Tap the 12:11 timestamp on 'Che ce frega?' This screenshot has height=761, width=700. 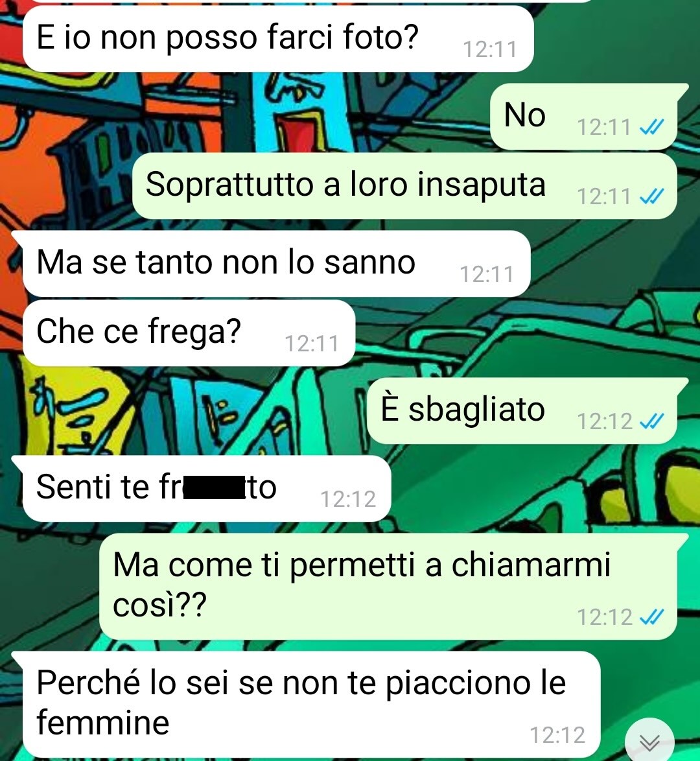312,344
